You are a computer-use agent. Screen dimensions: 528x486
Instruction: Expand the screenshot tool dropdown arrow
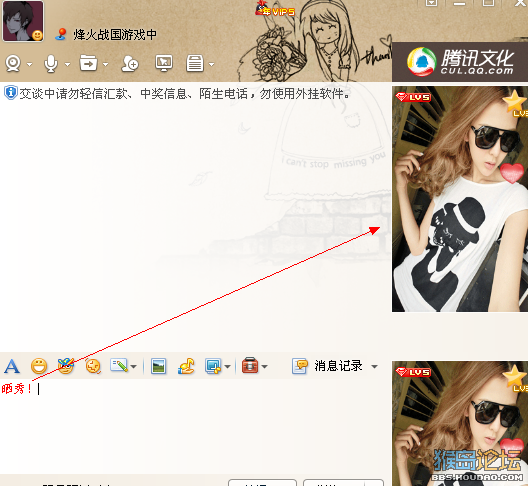coord(228,366)
